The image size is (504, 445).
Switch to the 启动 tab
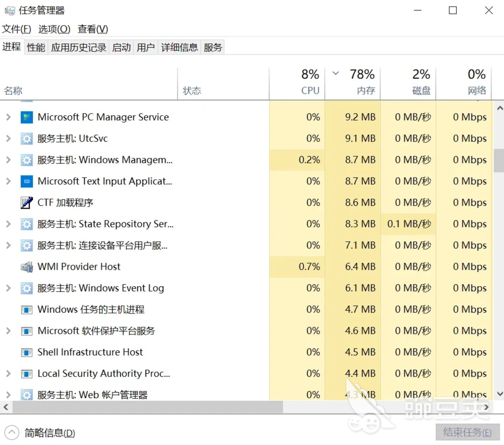pyautogui.click(x=122, y=47)
